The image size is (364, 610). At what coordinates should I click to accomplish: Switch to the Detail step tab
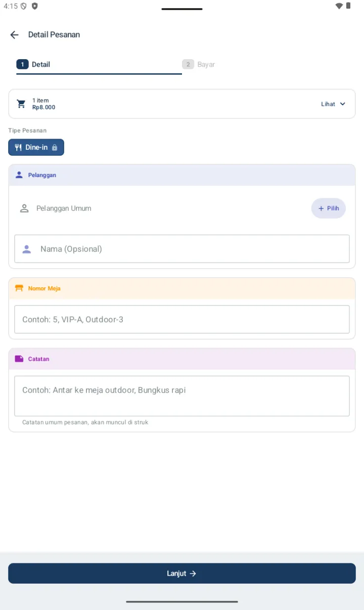click(x=99, y=64)
